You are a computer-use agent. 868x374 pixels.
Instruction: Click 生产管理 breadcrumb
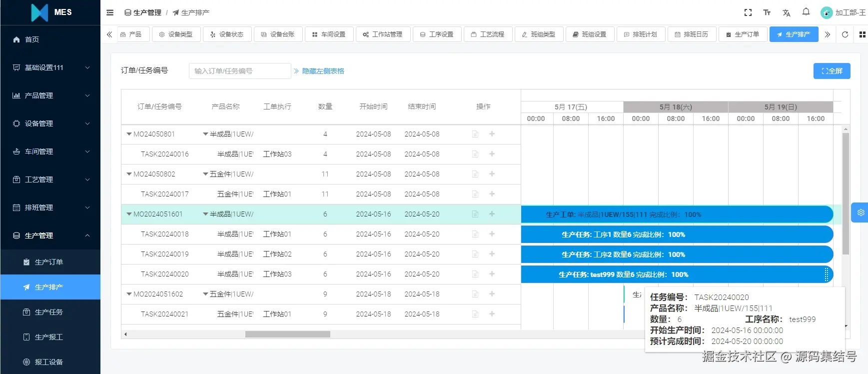pyautogui.click(x=143, y=12)
